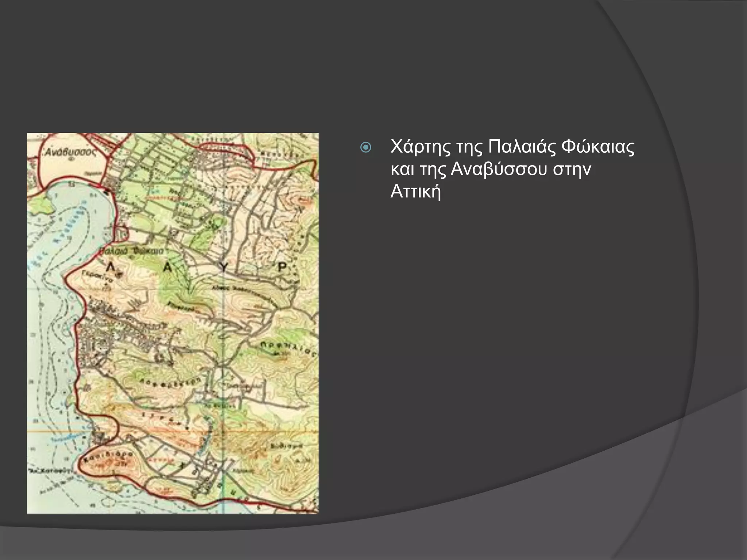Click the large letter 'Ρ' on the map

click(282, 268)
